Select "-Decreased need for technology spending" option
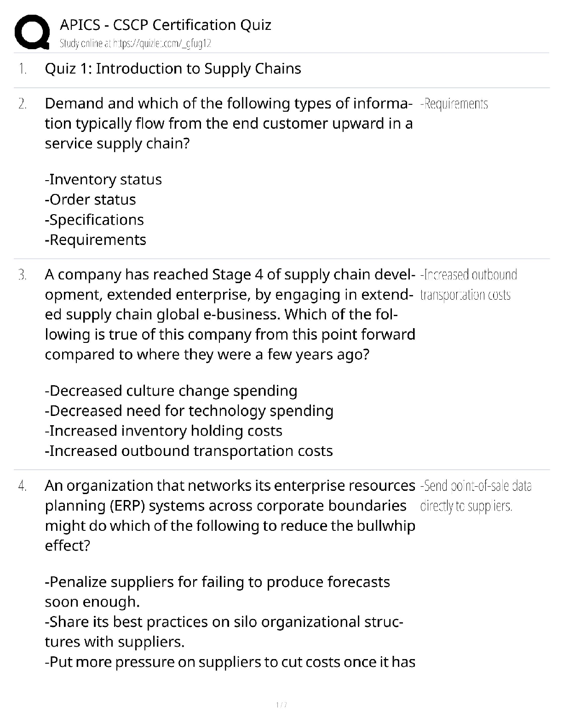This screenshot has height=728, width=563. click(189, 411)
